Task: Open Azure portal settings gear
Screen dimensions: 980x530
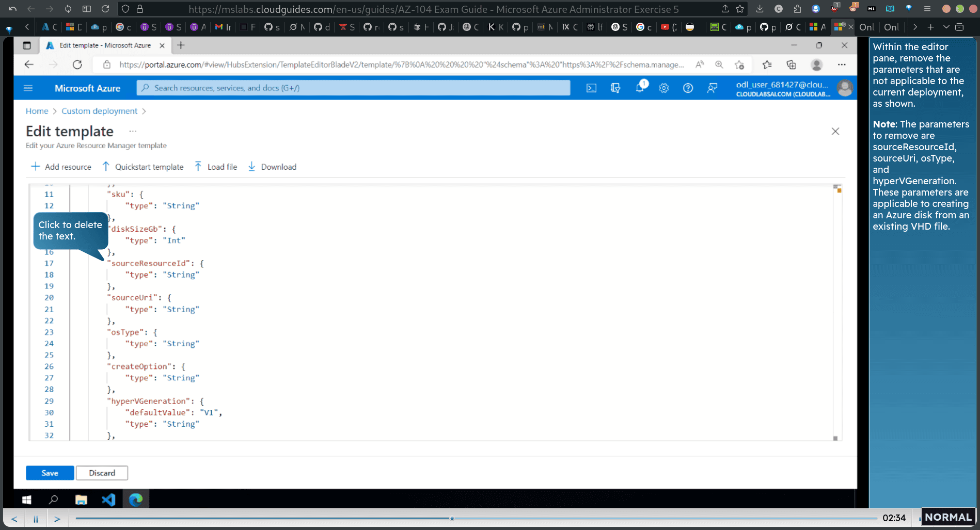Action: [x=664, y=88]
